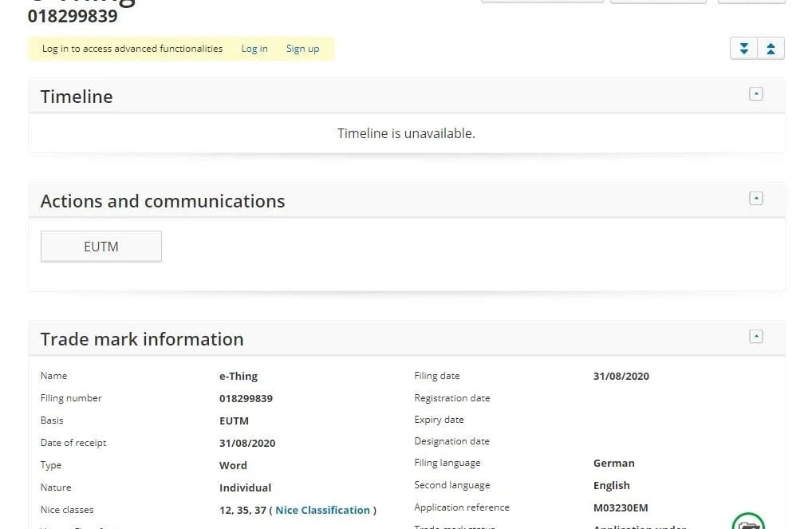Click the 'Filing number' field label

(71, 398)
